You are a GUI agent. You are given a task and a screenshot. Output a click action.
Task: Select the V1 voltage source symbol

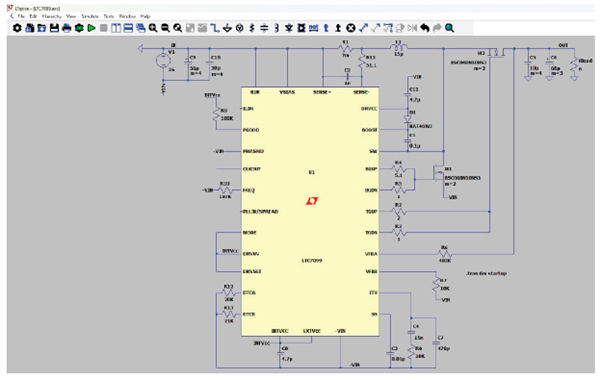pos(163,61)
